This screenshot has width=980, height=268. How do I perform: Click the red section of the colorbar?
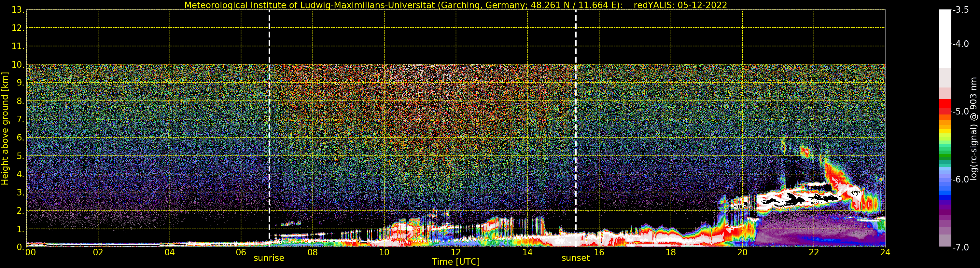945,106
